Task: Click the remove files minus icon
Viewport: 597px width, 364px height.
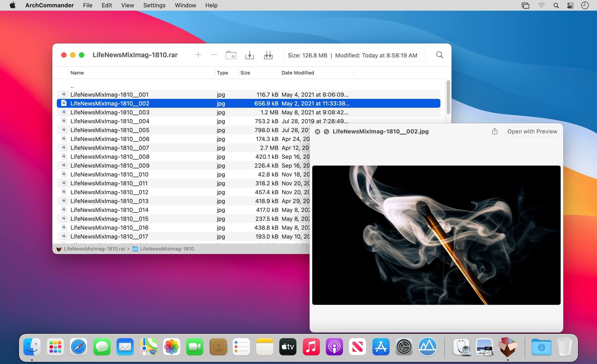Action: tap(214, 55)
